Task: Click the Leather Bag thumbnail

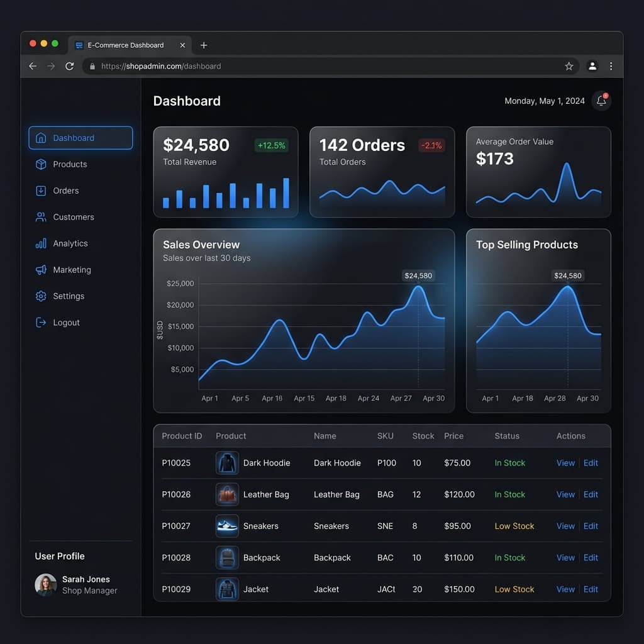Action: pyautogui.click(x=227, y=494)
